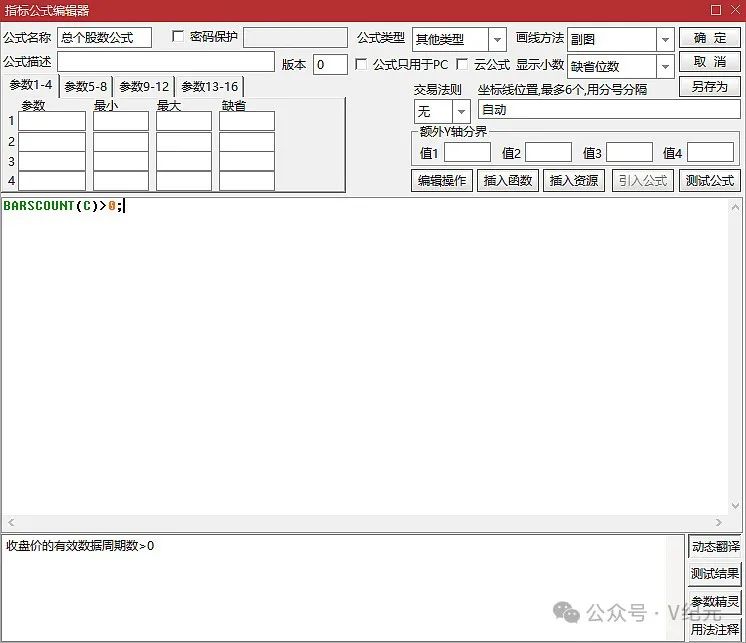The image size is (746, 643).
Task: Click the horizontal scrollbar right arrow
Action: pyautogui.click(x=718, y=522)
